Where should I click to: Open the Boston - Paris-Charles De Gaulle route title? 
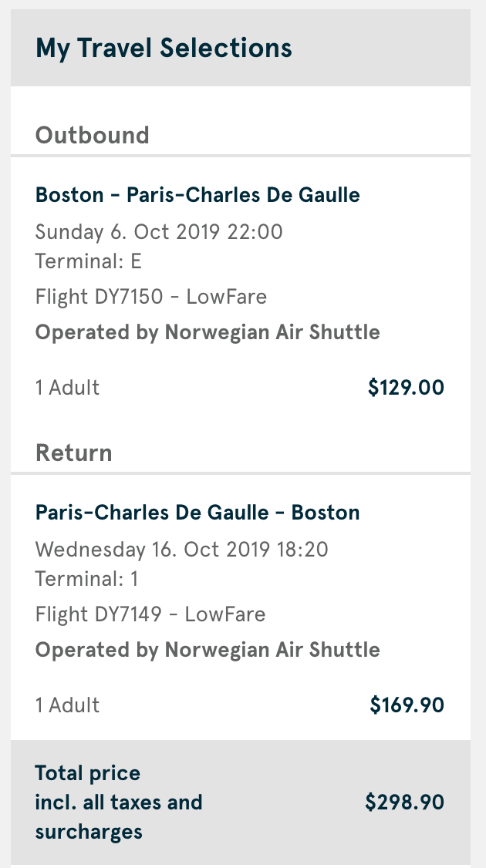(x=197, y=195)
